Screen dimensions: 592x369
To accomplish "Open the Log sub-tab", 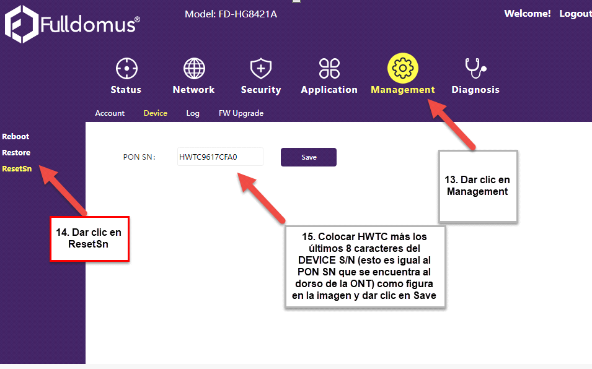I will [193, 113].
